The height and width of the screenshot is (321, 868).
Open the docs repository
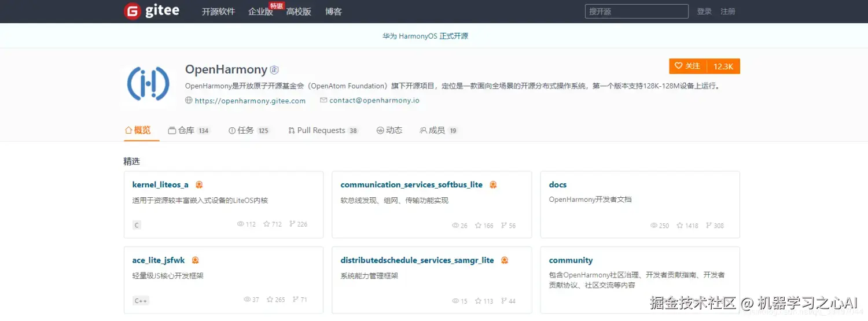pyautogui.click(x=558, y=185)
